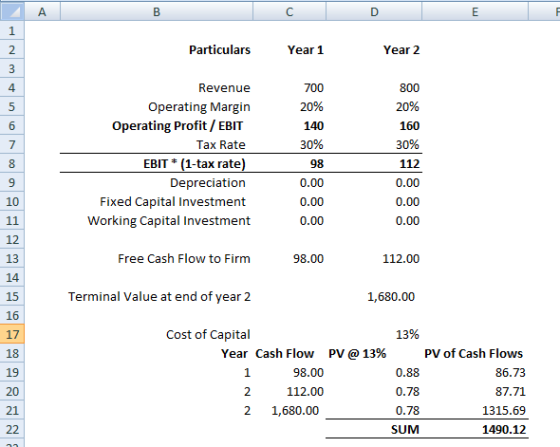Select EBIT value 160
Viewport: 560px width, 447px height.
pyautogui.click(x=409, y=126)
